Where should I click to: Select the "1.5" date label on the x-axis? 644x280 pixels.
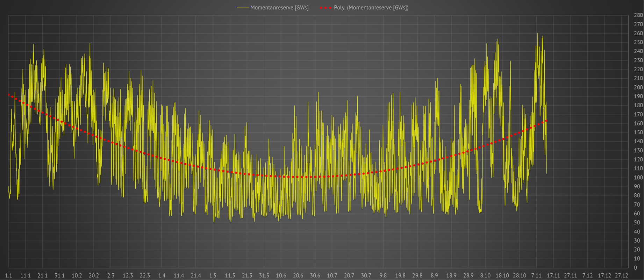pyautogui.click(x=213, y=275)
